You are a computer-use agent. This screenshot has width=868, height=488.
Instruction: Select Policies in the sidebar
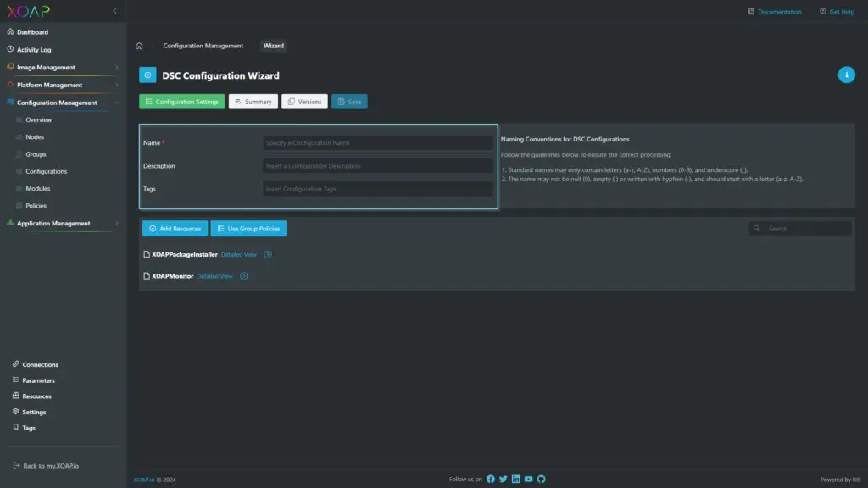click(x=36, y=206)
